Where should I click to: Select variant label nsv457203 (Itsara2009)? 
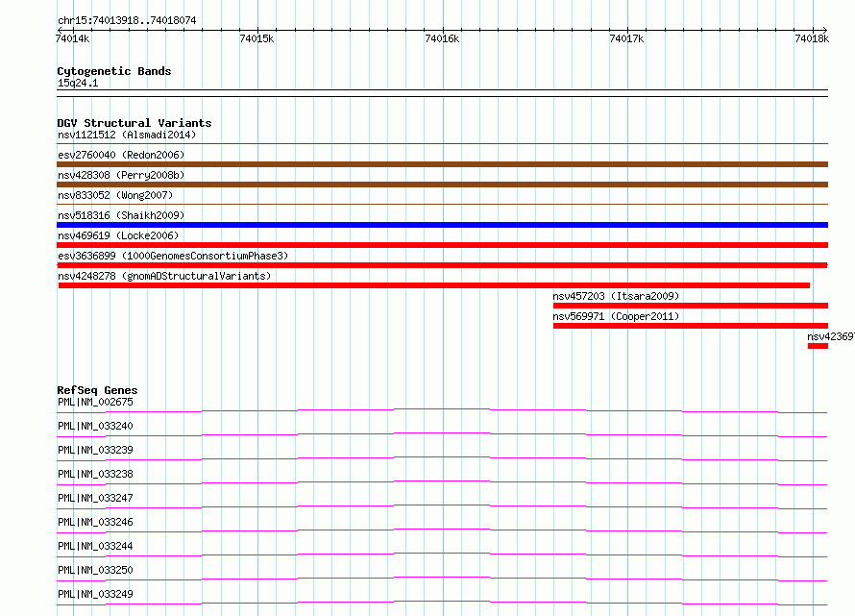coord(616,296)
